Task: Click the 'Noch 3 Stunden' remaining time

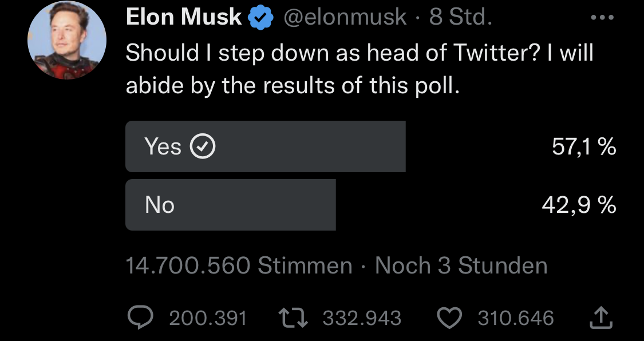Action: click(x=461, y=265)
